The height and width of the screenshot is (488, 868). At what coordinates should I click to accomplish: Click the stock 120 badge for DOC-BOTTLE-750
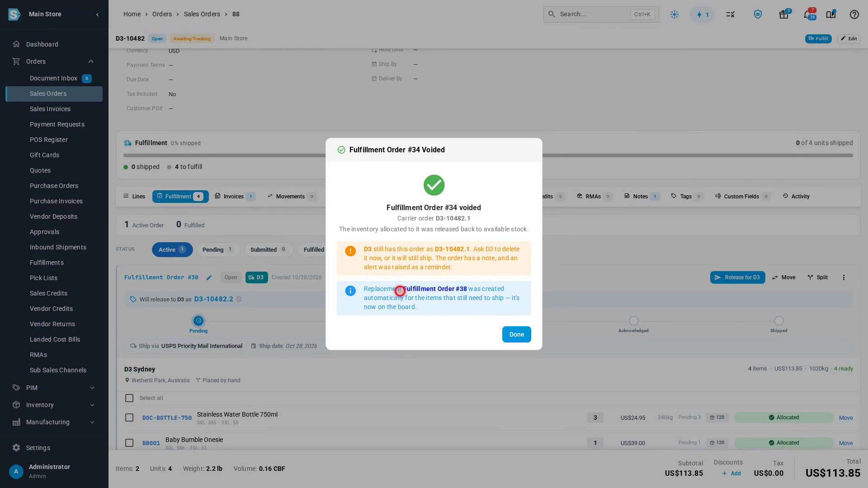(x=717, y=418)
